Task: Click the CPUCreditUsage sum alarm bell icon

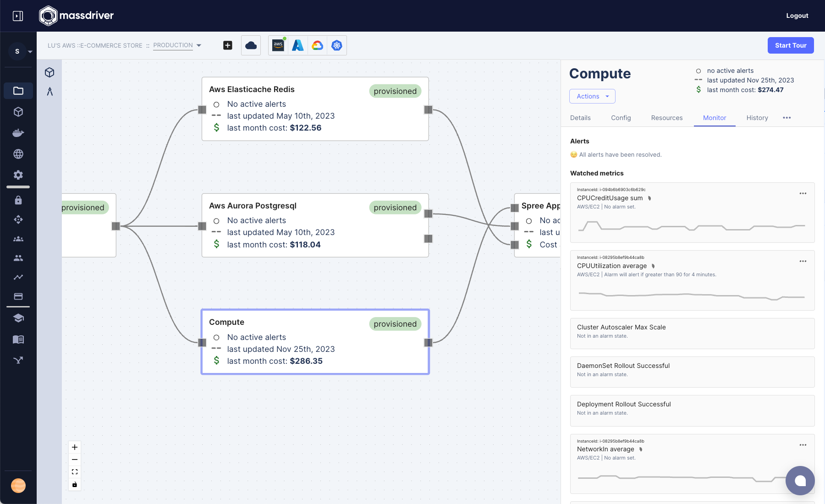Action: coord(649,198)
